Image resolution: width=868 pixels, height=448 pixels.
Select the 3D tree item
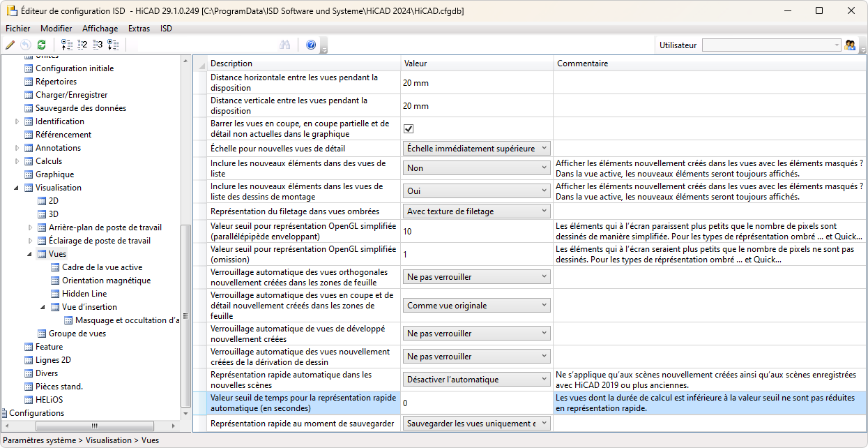tap(54, 214)
